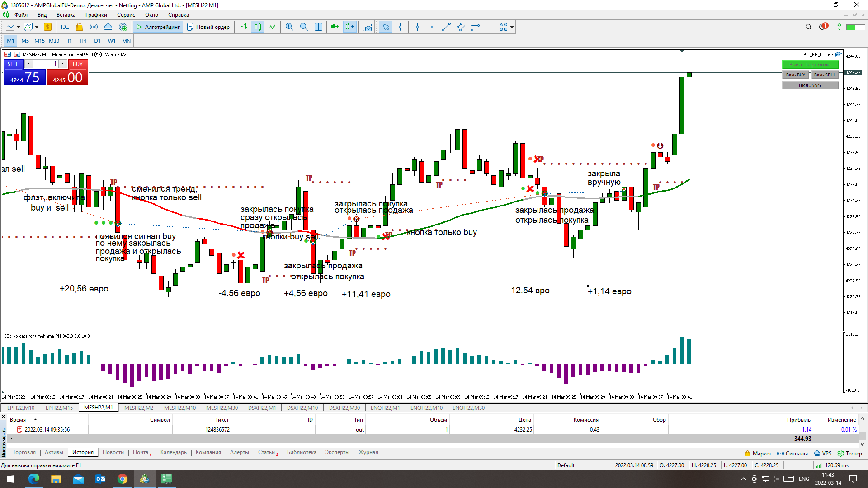Screen dimensions: 868x488
Task: Switch to the Журнал tab
Action: tap(368, 452)
